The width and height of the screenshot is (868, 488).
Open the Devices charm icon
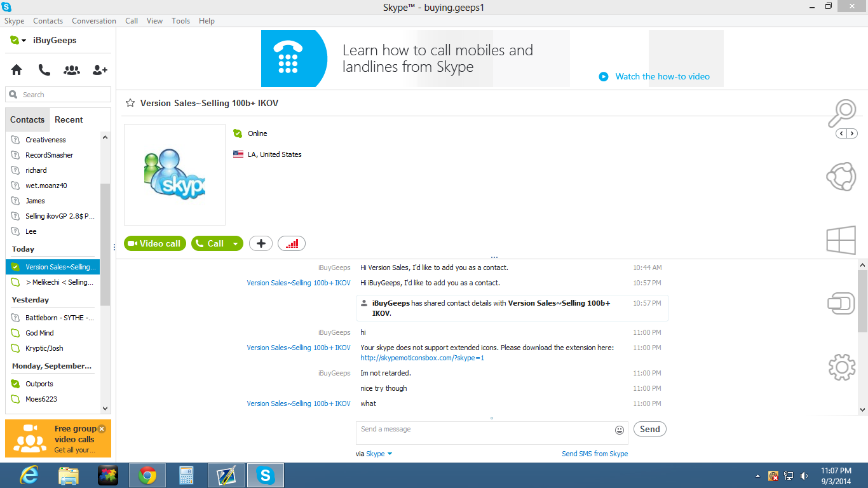click(841, 303)
